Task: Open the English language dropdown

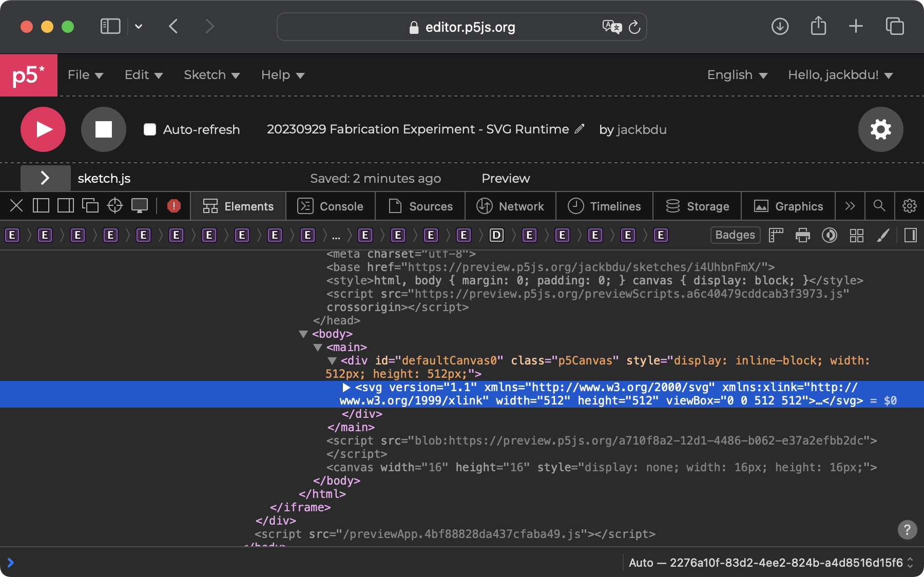Action: pos(737,75)
